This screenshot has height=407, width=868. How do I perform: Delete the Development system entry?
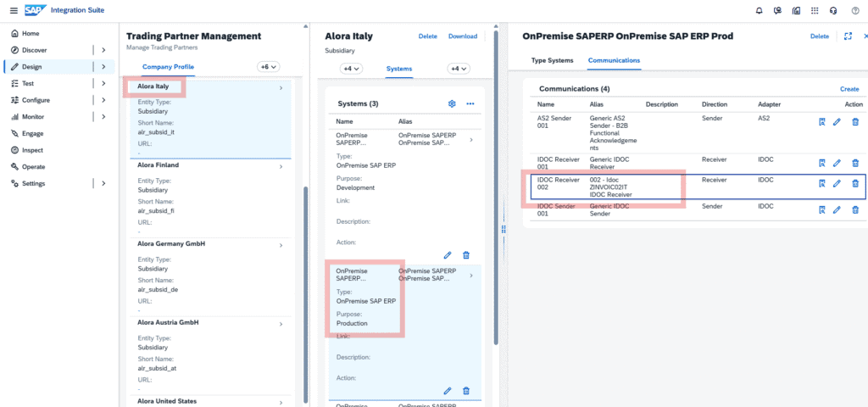pos(466,254)
